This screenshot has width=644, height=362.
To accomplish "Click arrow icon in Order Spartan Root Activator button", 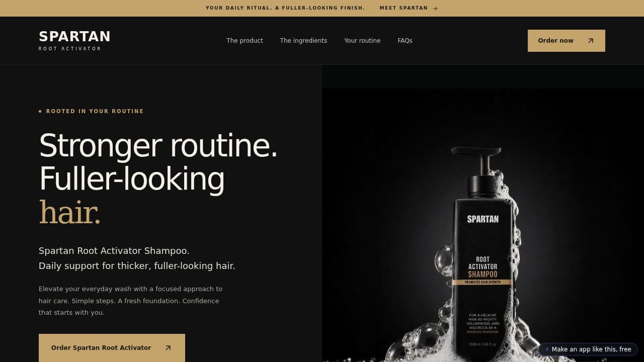I will point(168,348).
